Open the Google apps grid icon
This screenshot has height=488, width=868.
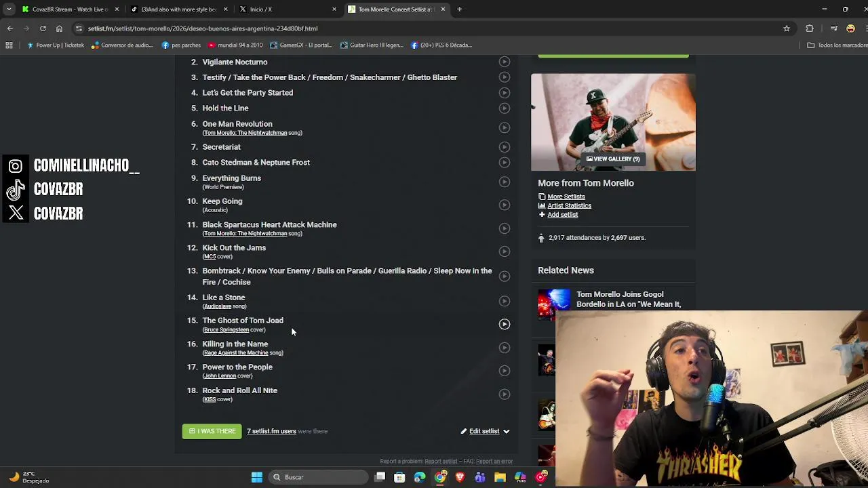tap(9, 45)
